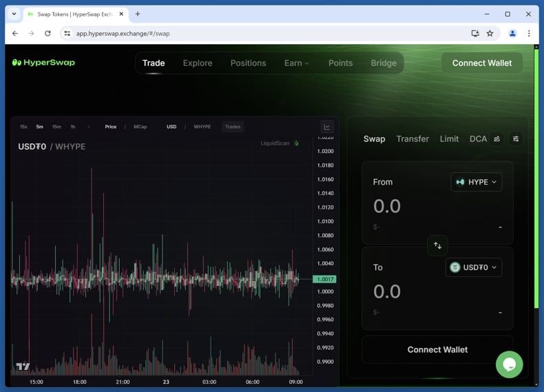Select the DCA tab

click(x=478, y=139)
